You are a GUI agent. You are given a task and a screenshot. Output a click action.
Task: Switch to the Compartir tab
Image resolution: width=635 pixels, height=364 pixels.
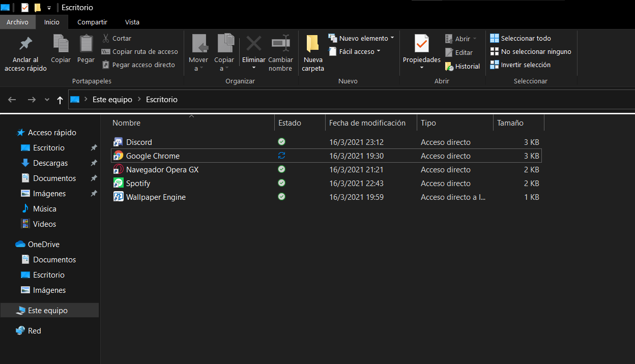click(92, 22)
